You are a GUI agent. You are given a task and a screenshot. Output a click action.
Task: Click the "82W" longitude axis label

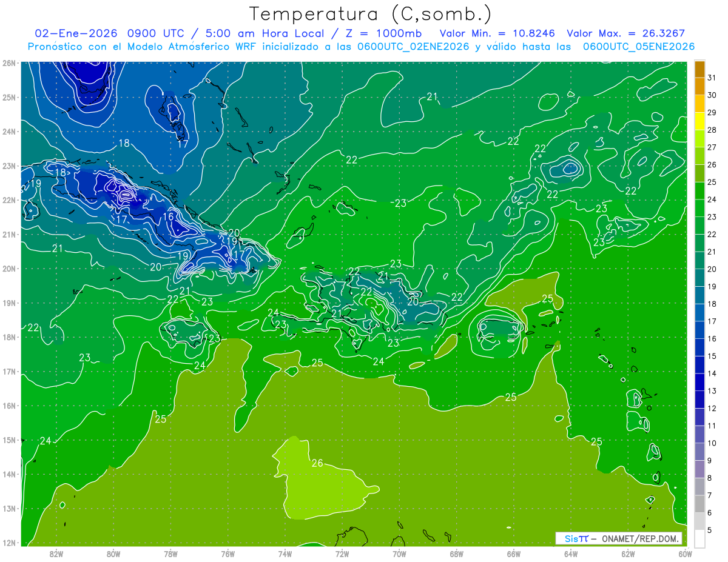pyautogui.click(x=56, y=554)
